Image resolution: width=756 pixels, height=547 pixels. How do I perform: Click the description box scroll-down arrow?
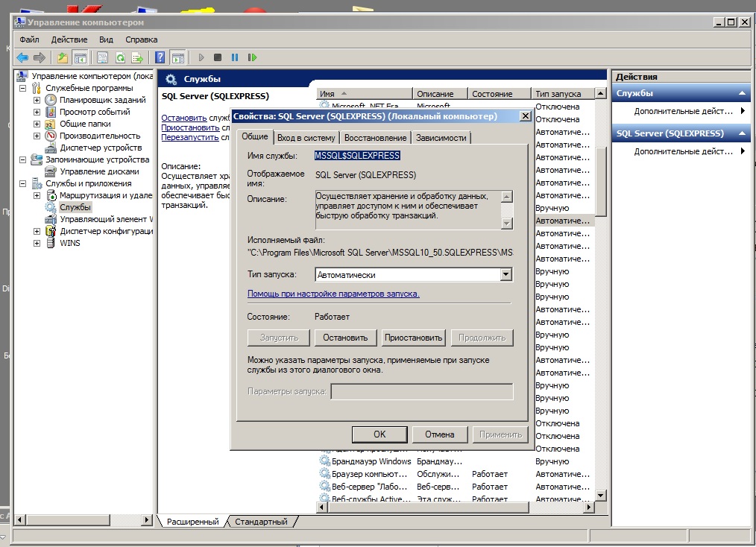click(x=506, y=223)
